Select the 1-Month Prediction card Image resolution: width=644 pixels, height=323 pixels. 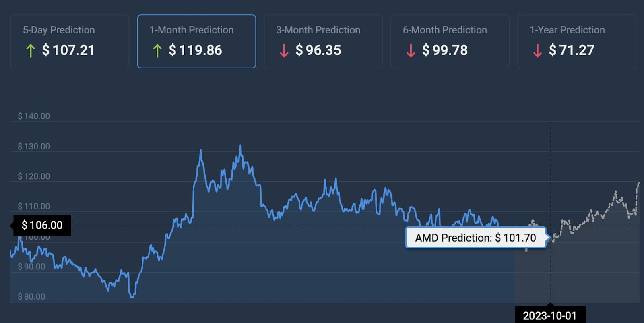[196, 41]
